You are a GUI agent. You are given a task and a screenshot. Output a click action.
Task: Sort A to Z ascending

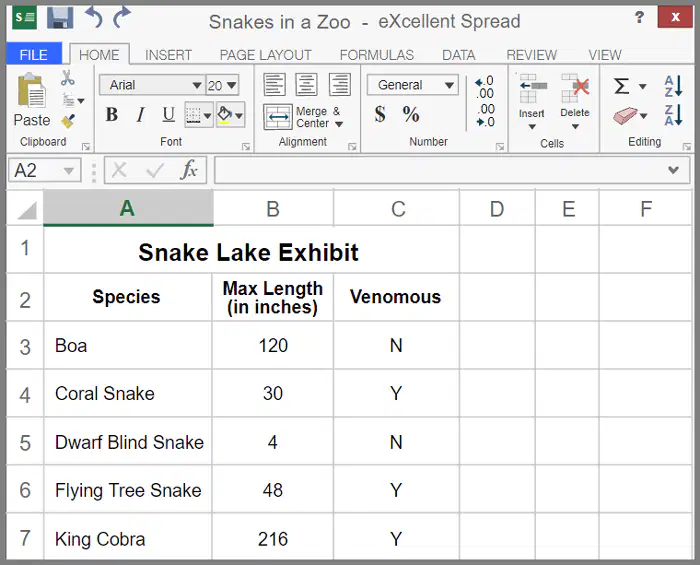point(673,86)
